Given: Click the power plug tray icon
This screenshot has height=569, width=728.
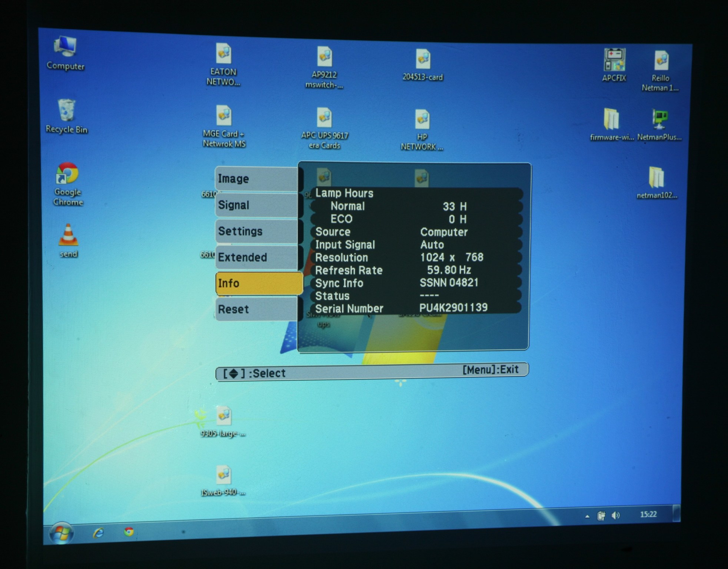Looking at the screenshot, I should 601,516.
